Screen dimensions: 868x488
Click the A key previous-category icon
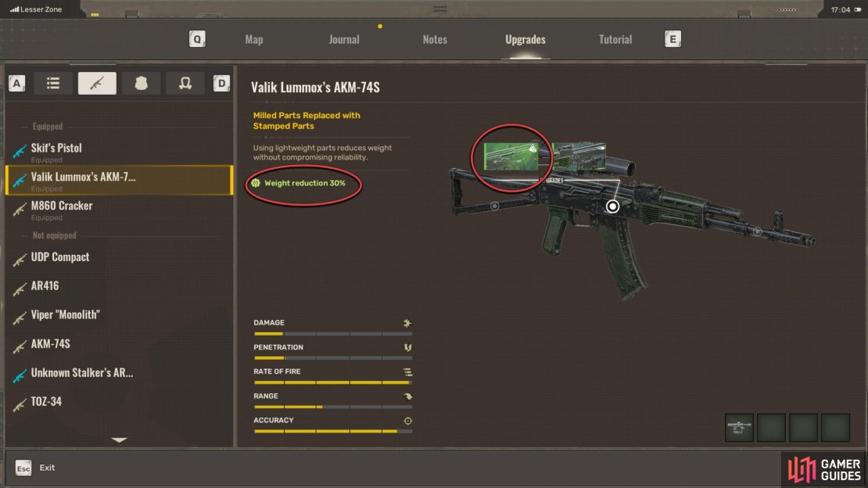pos(16,83)
